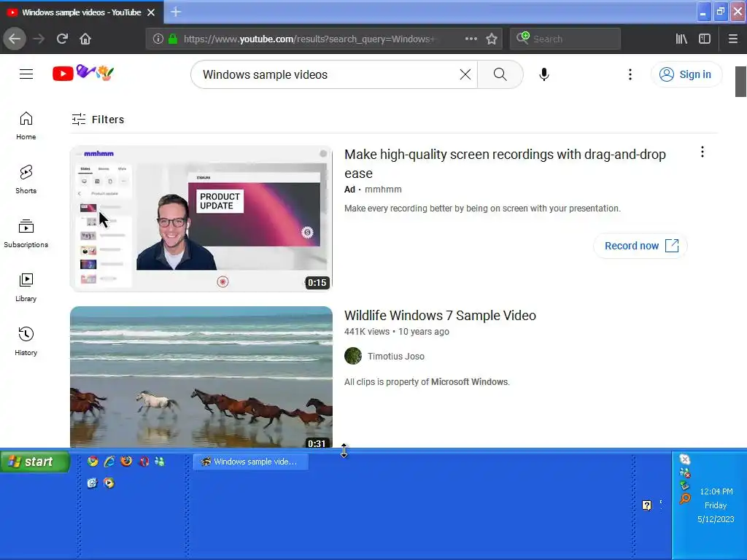Open Wildlife Windows 7 Sample Video title
Viewport: 747px width, 560px height.
tap(440, 315)
